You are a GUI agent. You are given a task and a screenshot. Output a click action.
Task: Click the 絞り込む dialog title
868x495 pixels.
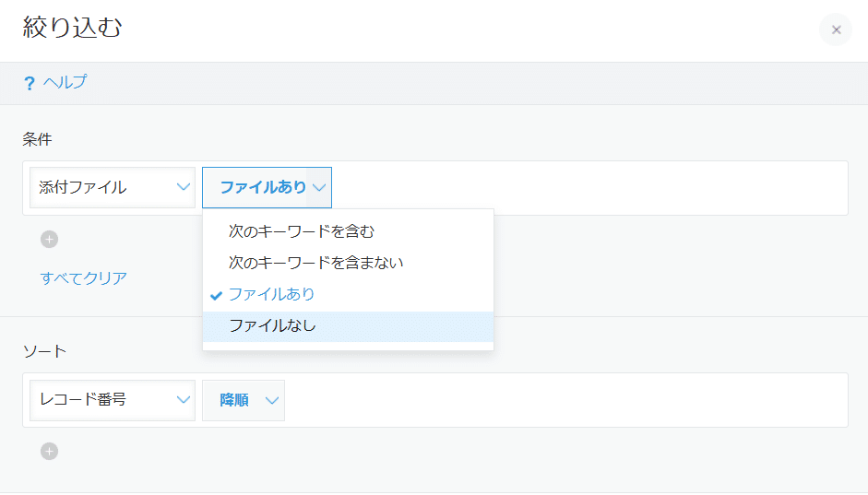tap(72, 28)
